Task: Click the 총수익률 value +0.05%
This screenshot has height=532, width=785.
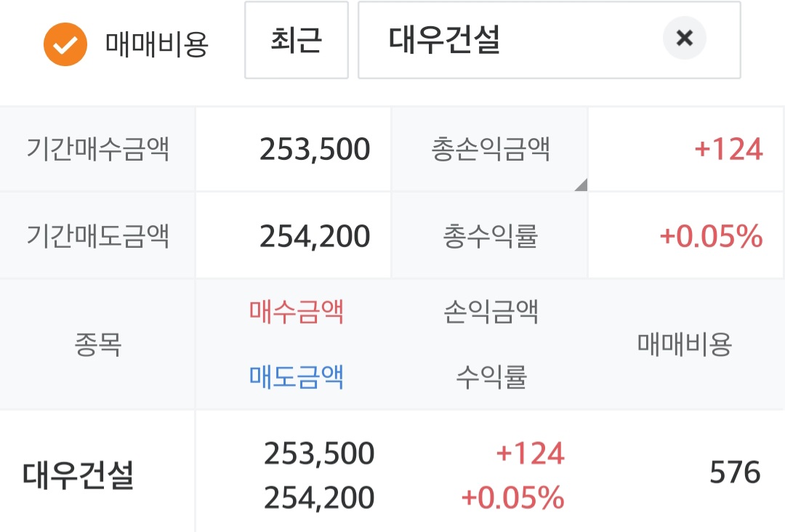Action: pyautogui.click(x=710, y=236)
